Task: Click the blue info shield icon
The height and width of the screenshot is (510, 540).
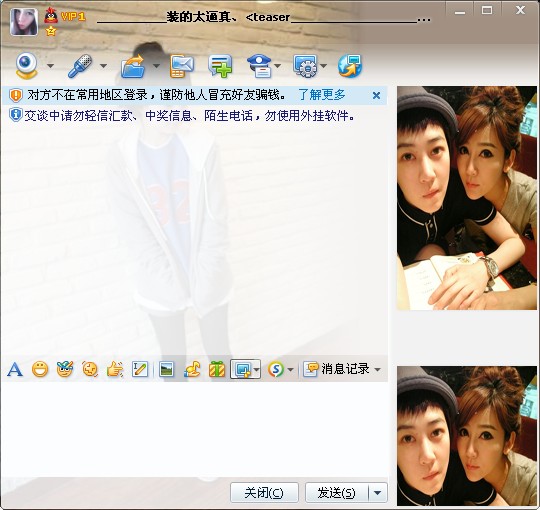Action: coord(16,115)
